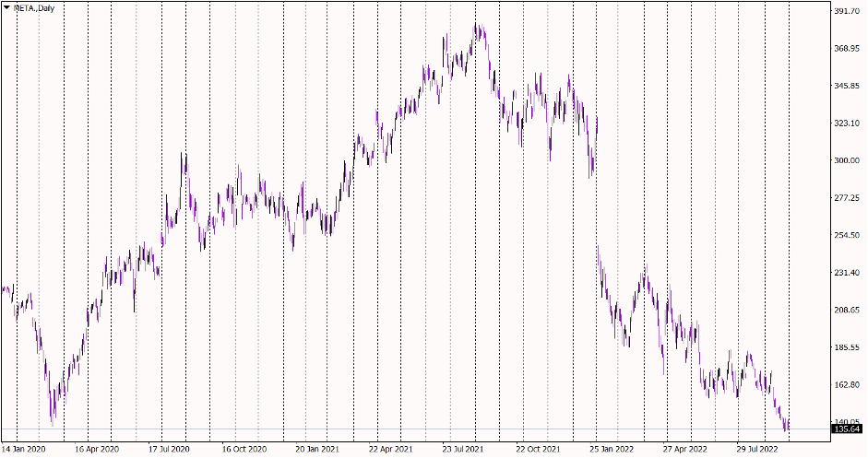The height and width of the screenshot is (458, 868).
Task: Click the 208.65 price axis label
Action: [847, 310]
